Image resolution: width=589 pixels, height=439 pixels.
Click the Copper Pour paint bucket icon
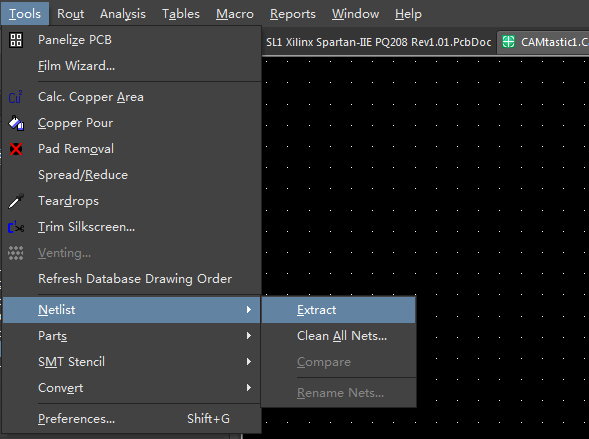(16, 123)
